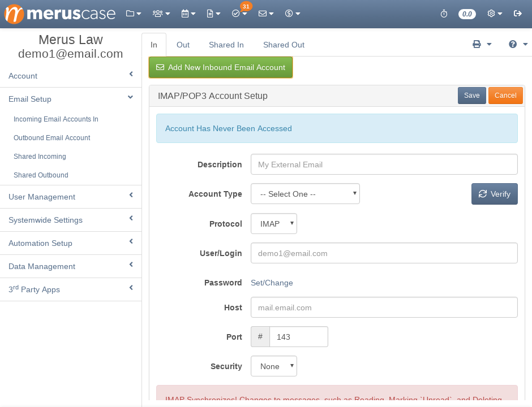
Task: Click the User/Login input field
Action: click(384, 253)
